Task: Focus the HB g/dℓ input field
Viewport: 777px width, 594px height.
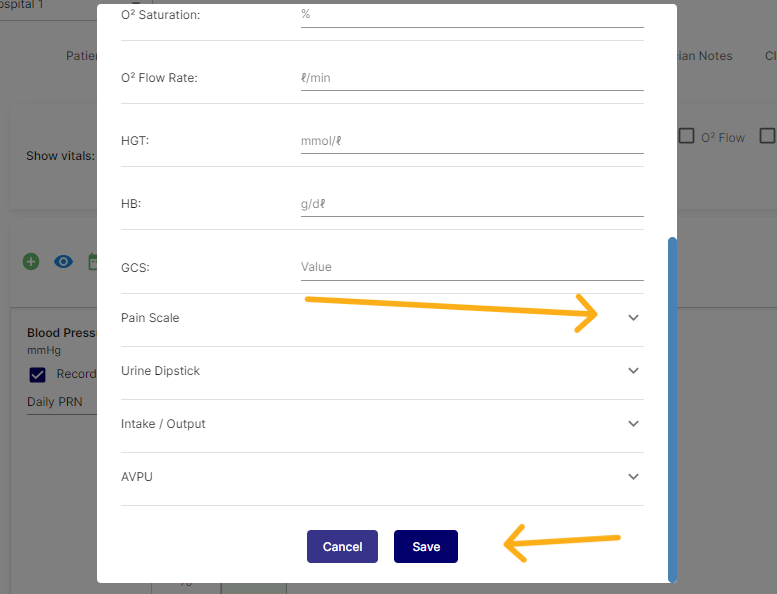Action: click(471, 204)
